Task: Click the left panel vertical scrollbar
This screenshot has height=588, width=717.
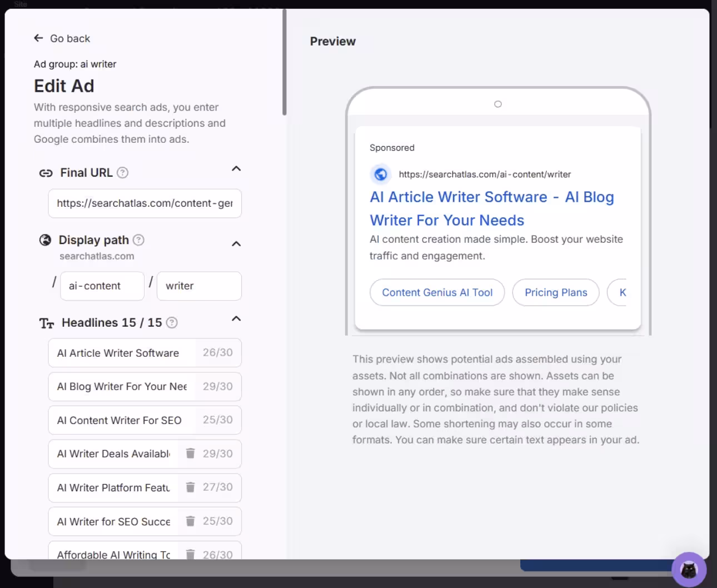Action: 284,61
